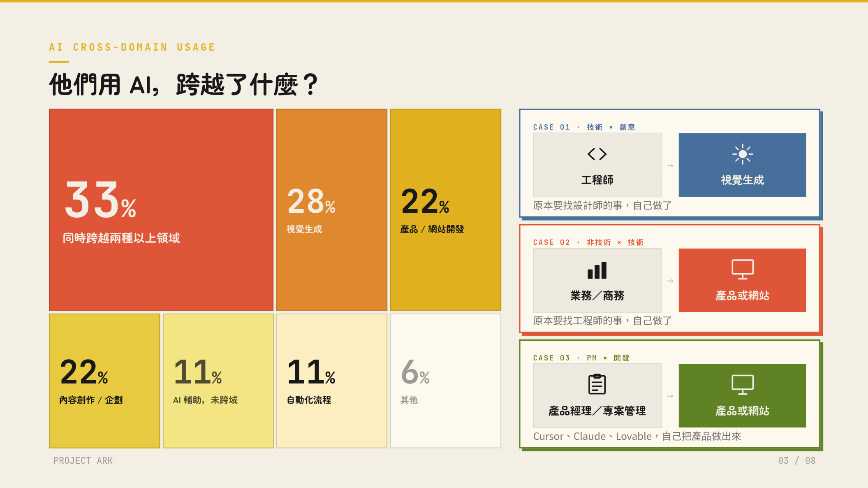Click the code brackets icon above 工程師

click(597, 154)
